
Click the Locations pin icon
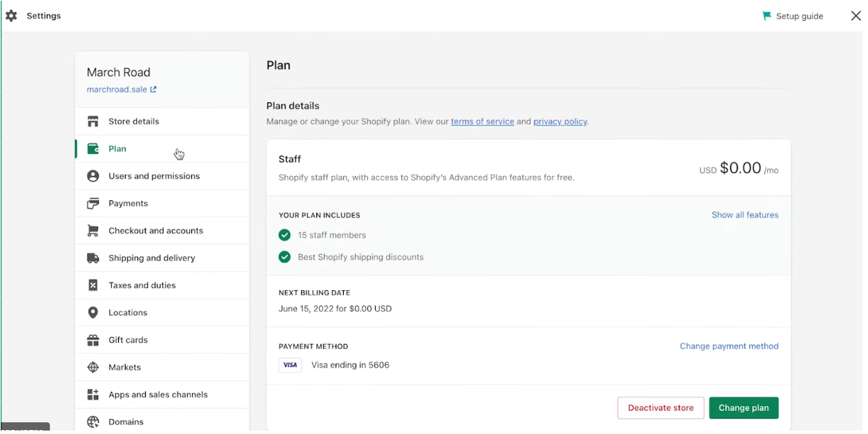coord(93,312)
